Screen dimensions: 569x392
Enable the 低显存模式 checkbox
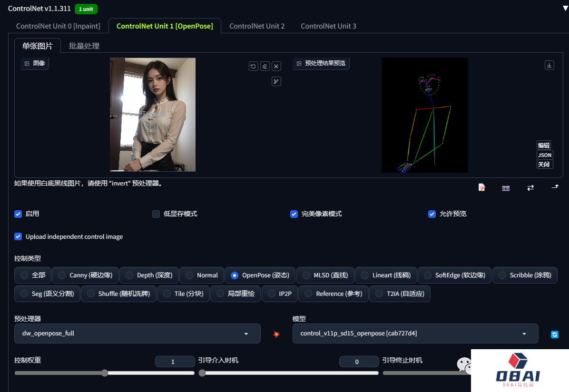coord(156,214)
